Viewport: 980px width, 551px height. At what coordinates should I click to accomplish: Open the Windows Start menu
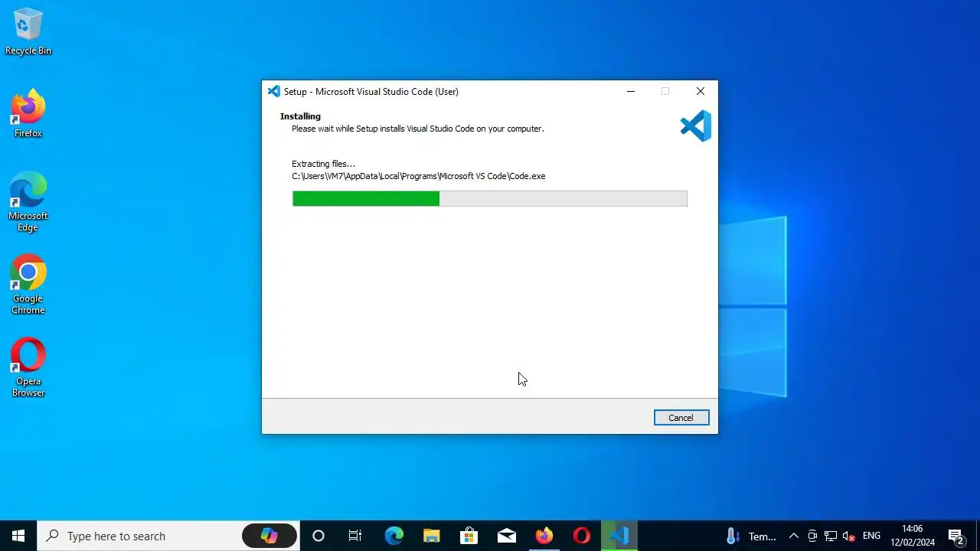click(18, 536)
